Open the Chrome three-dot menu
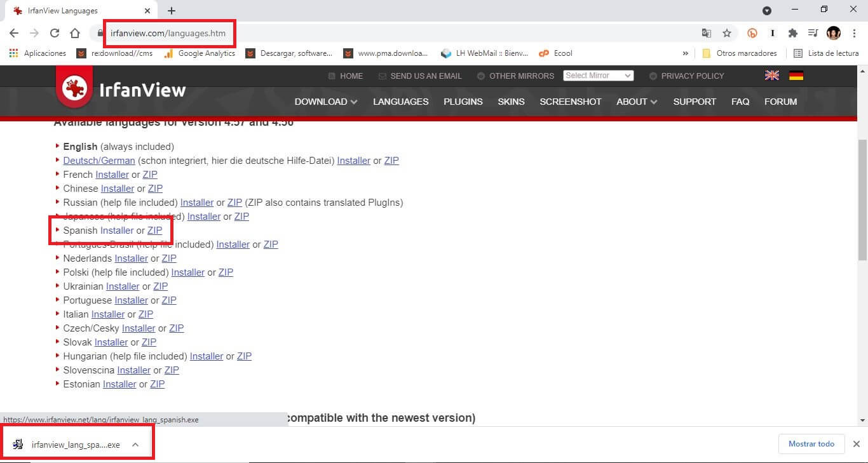The image size is (868, 463). pyautogui.click(x=855, y=33)
